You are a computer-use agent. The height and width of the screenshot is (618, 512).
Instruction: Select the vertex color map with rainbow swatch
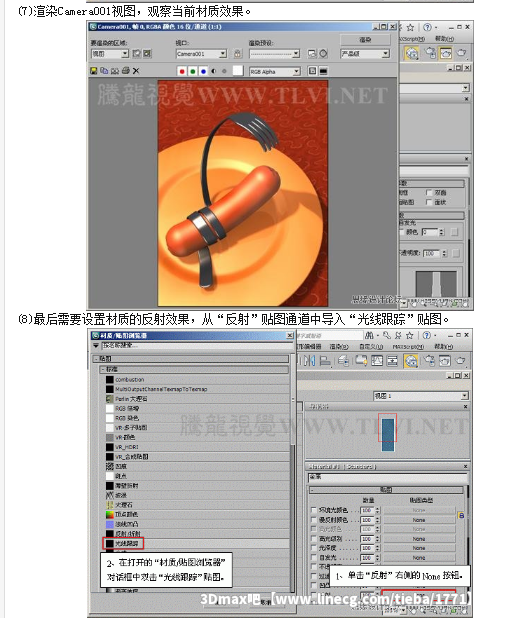click(126, 514)
